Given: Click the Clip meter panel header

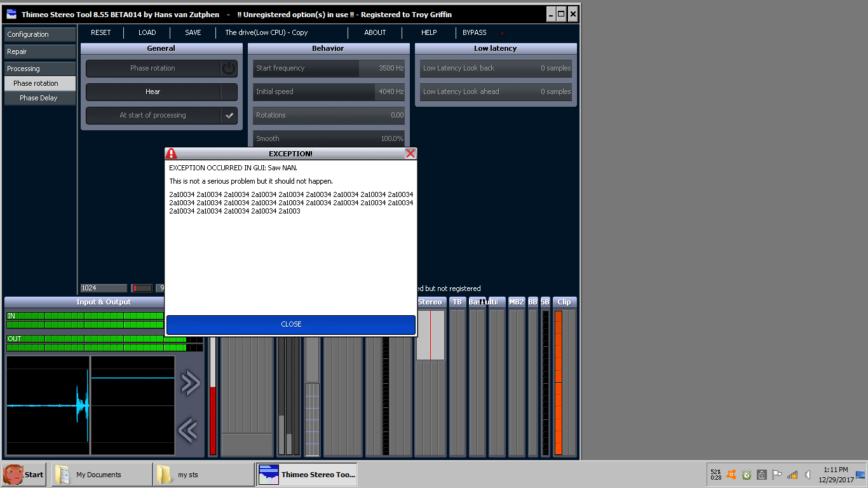Looking at the screenshot, I should point(564,302).
